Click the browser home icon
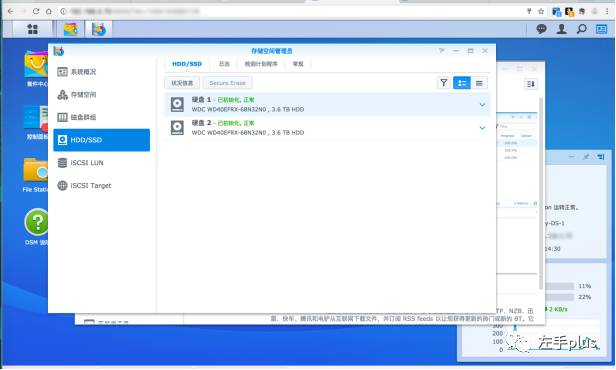Image resolution: width=616 pixels, height=370 pixels. (x=49, y=11)
